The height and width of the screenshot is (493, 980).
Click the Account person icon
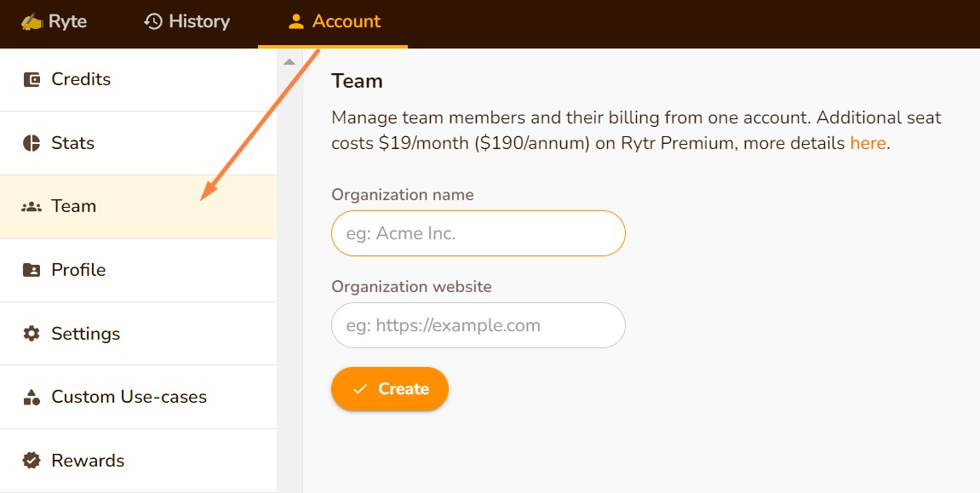point(296,22)
